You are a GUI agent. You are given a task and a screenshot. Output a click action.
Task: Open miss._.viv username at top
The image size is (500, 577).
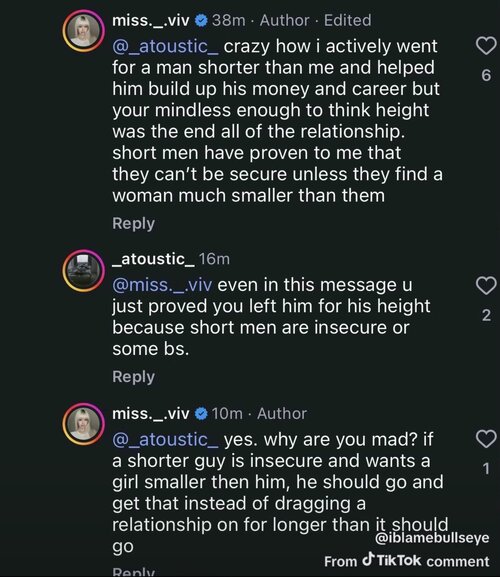pyautogui.click(x=151, y=21)
